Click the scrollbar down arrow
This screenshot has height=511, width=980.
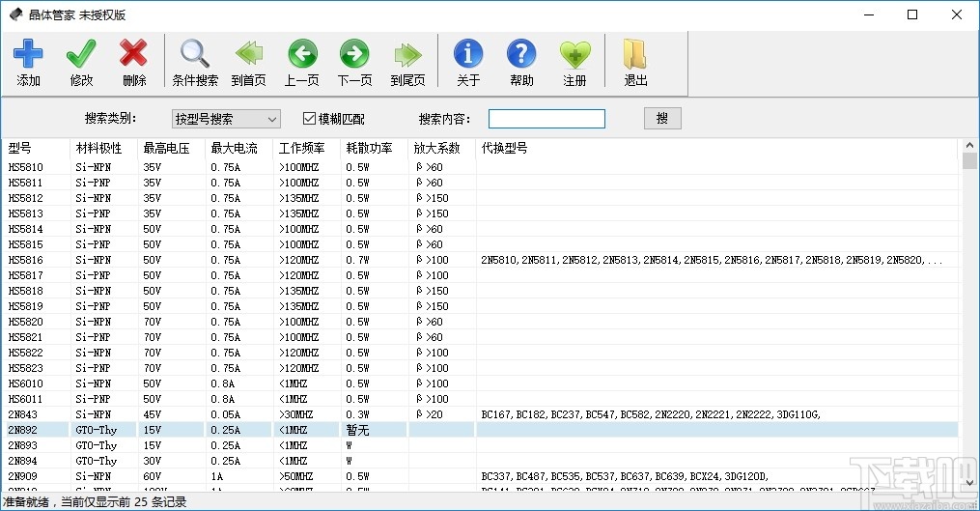(x=969, y=482)
